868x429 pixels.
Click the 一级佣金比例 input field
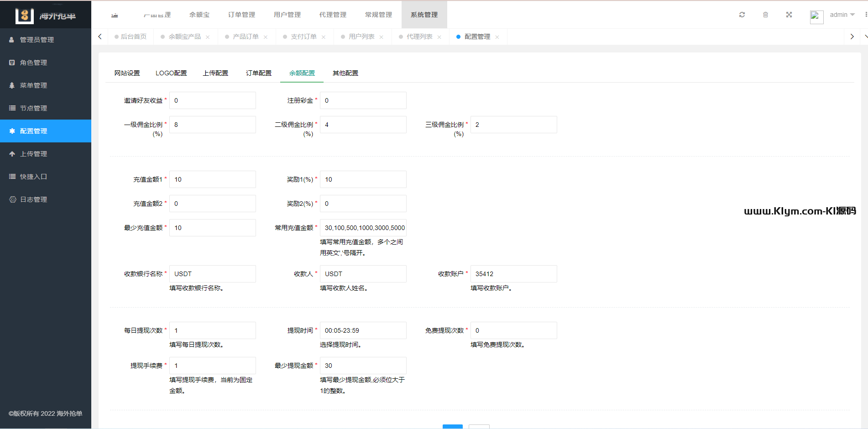click(x=212, y=125)
